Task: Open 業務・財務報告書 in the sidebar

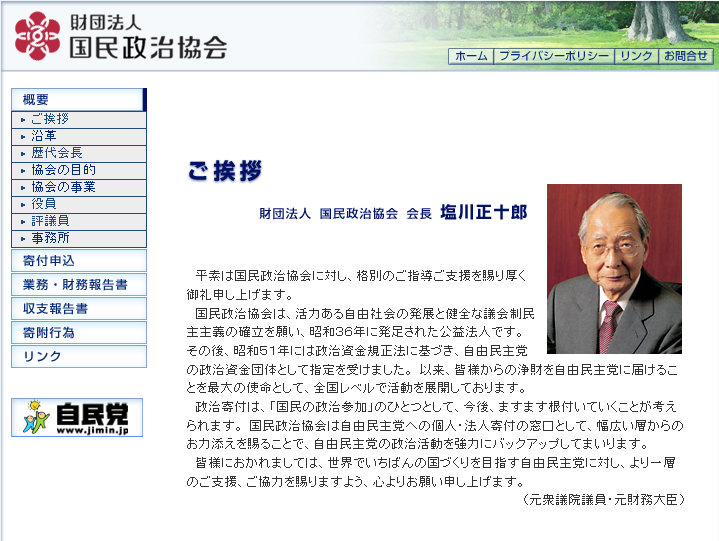Action: click(79, 285)
